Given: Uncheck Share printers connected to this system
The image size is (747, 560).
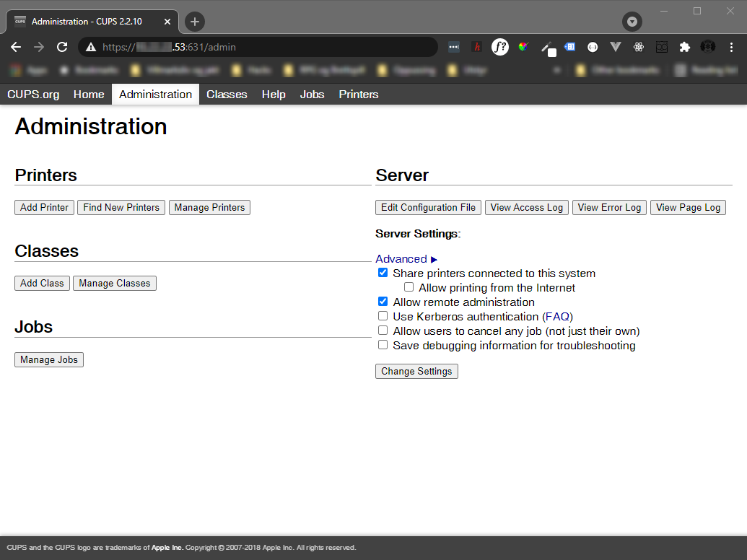Looking at the screenshot, I should click(383, 273).
